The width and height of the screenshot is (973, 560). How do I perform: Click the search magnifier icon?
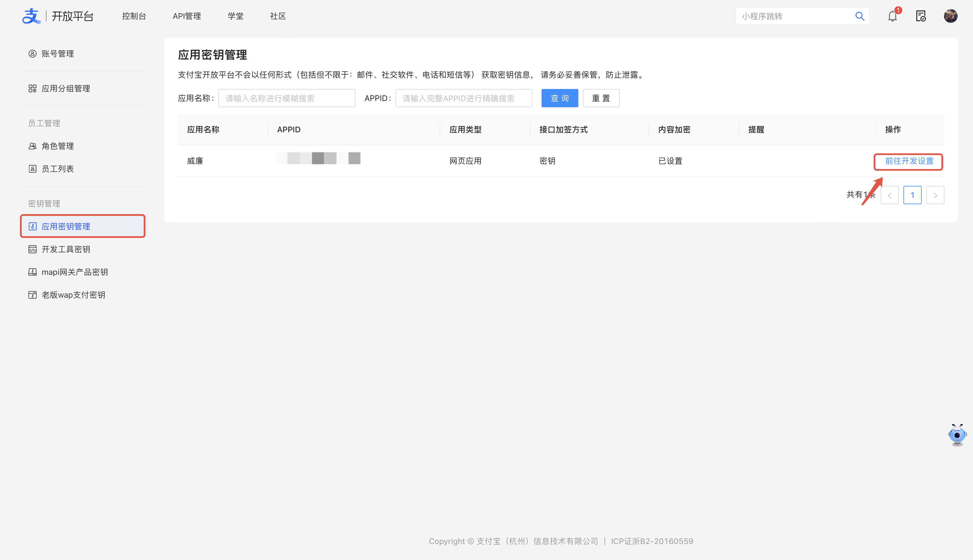tap(860, 16)
